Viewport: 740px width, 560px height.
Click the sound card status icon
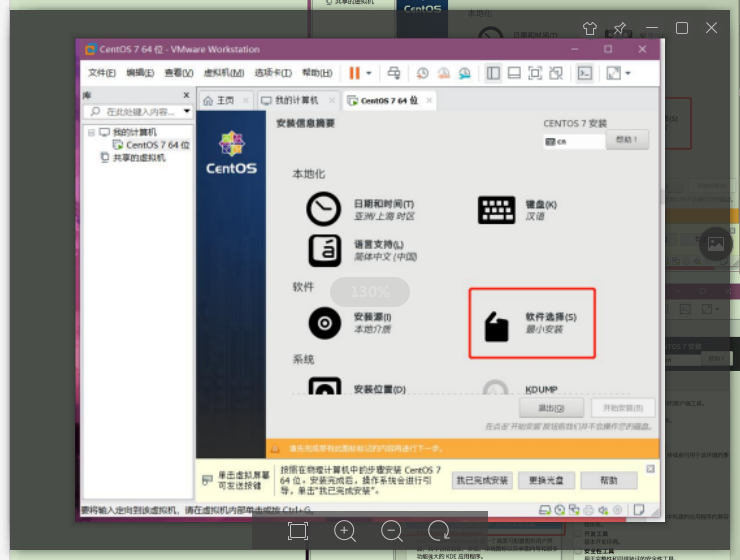[x=603, y=510]
